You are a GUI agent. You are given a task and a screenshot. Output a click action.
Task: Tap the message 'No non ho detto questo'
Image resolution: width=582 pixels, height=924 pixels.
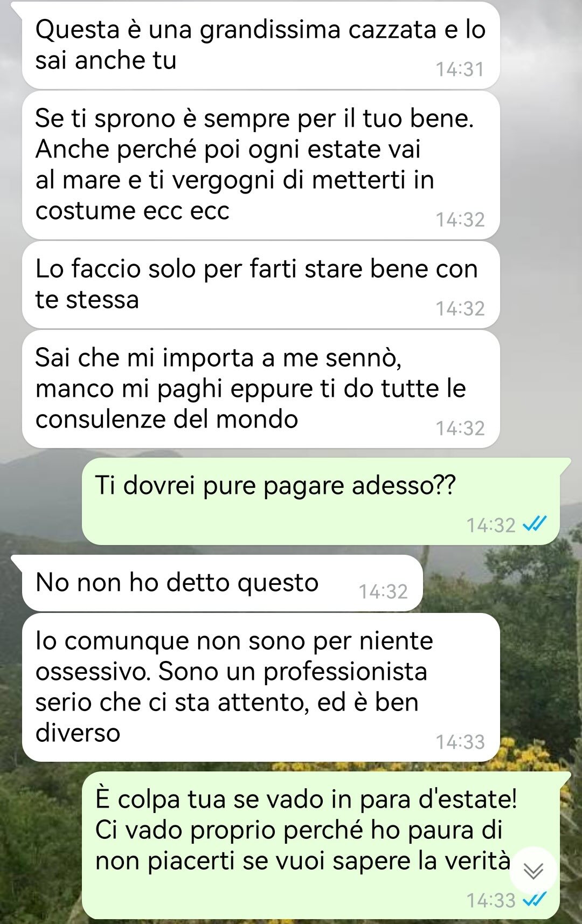222,583
